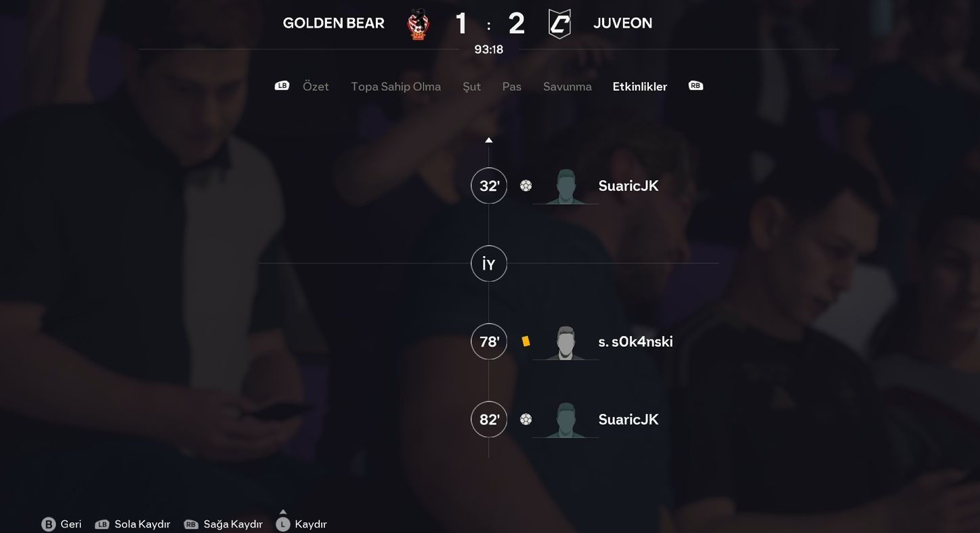Open the Şut statistics tab

[471, 87]
